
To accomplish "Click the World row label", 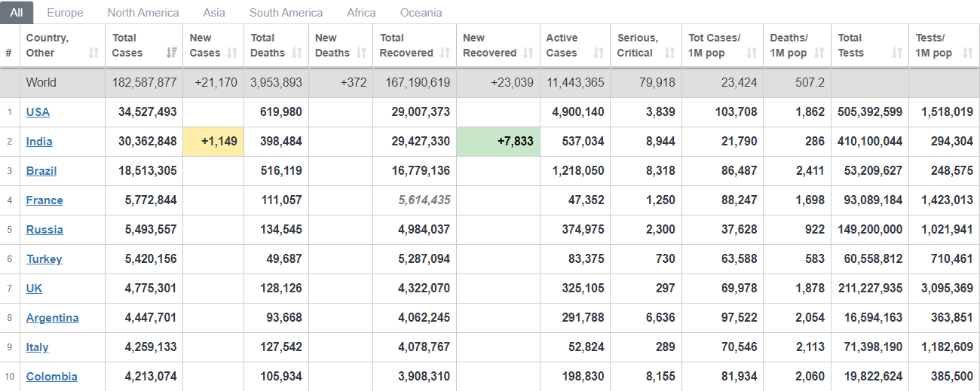I will point(41,83).
